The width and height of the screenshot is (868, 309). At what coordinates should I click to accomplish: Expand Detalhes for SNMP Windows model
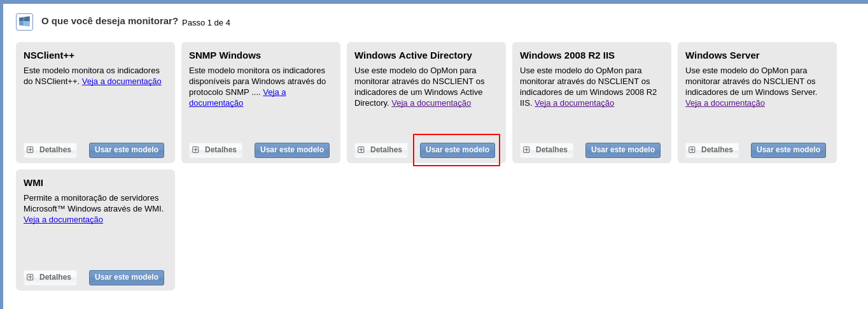point(215,150)
